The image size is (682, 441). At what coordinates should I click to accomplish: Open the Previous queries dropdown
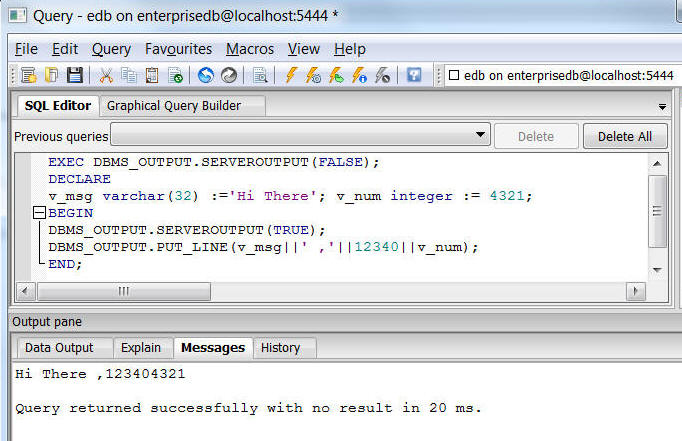[480, 136]
